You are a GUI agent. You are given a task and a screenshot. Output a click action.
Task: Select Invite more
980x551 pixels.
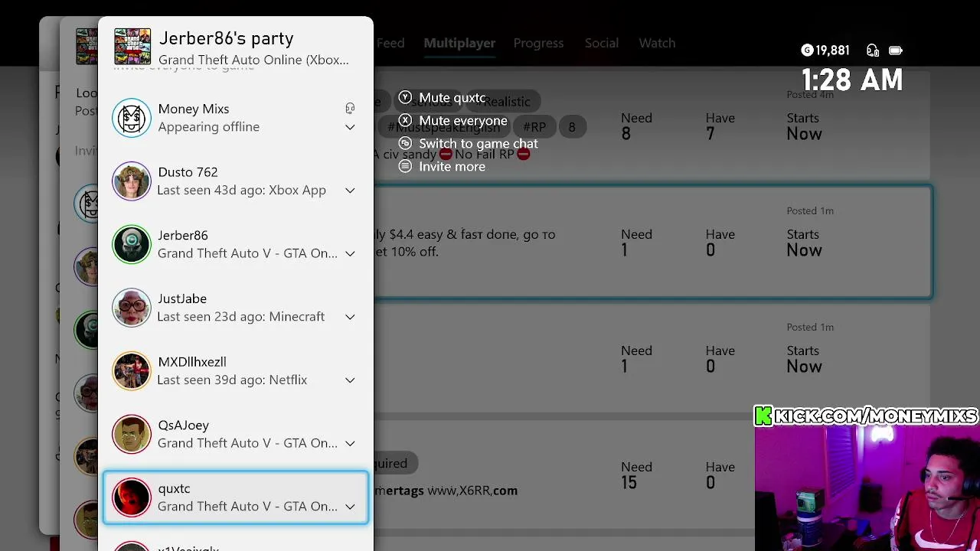point(452,167)
